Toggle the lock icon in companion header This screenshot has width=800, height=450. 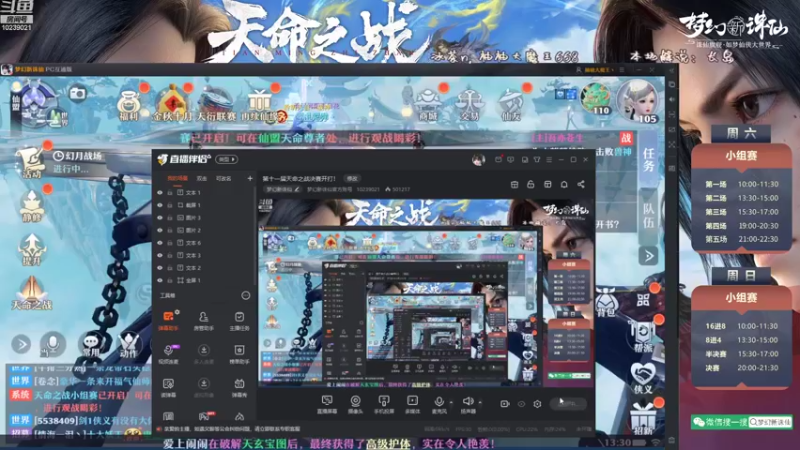(531, 184)
